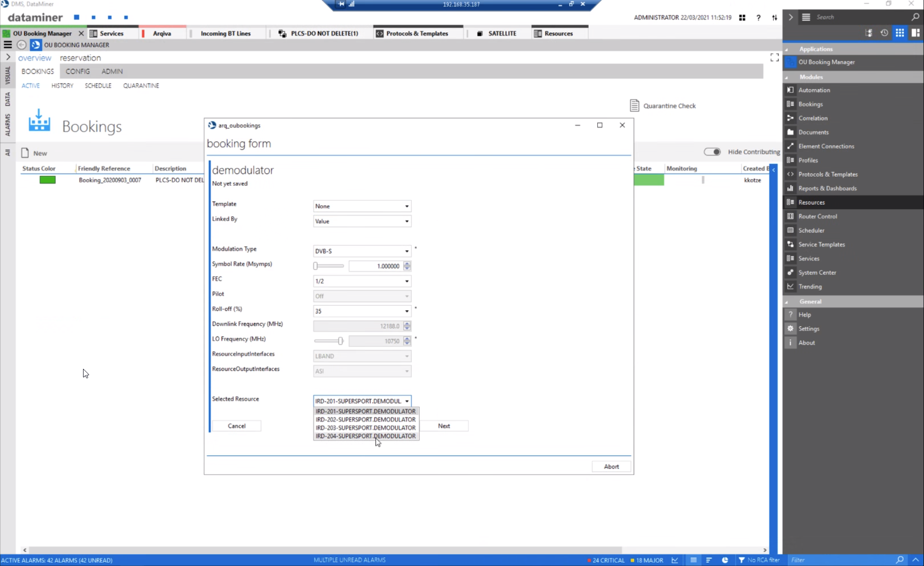924x566 pixels.
Task: Click the green status color swatch
Action: pos(48,180)
